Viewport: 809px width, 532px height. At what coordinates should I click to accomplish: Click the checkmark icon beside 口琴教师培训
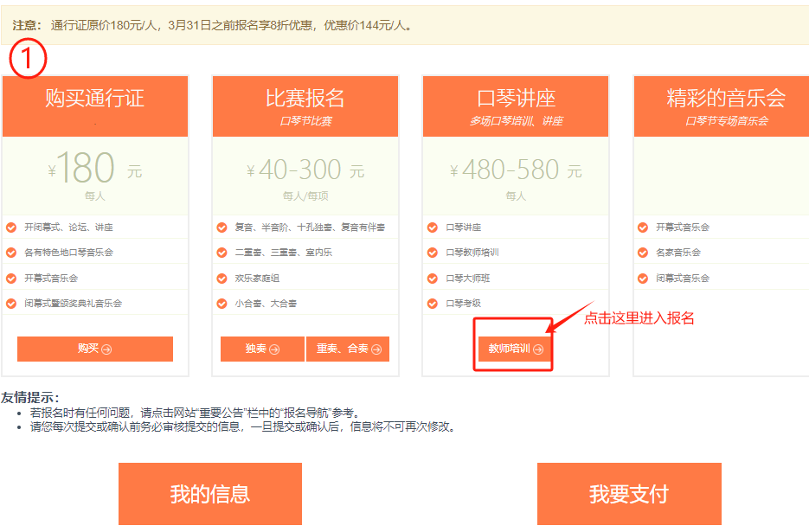[433, 253]
